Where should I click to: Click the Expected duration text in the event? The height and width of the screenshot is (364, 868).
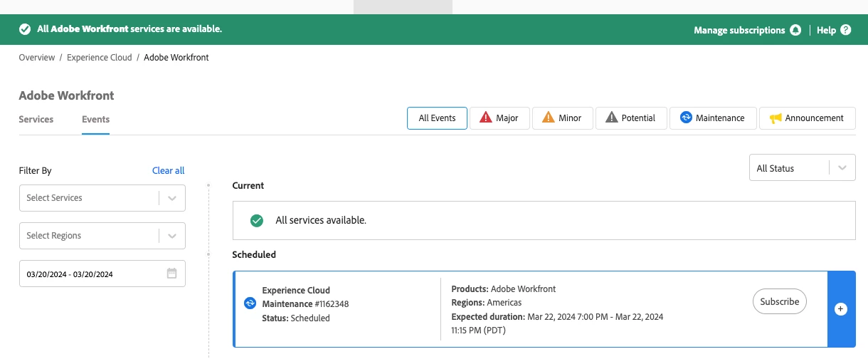(x=558, y=323)
